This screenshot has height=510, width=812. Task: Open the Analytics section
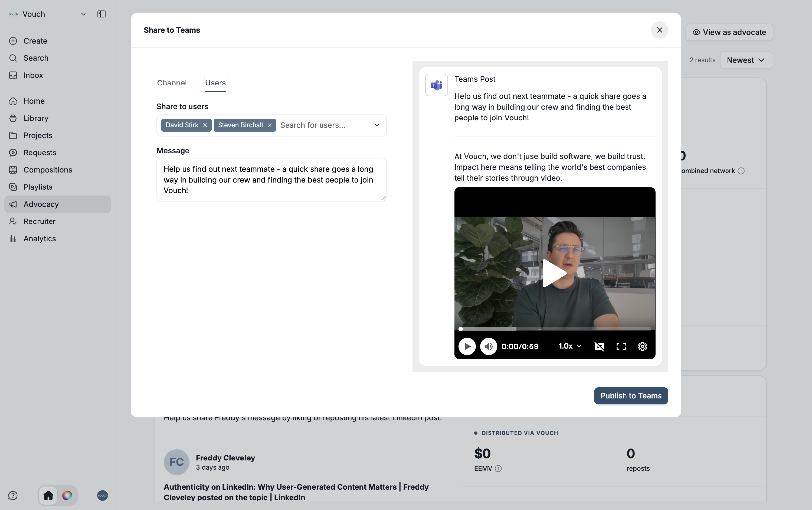coord(58,238)
